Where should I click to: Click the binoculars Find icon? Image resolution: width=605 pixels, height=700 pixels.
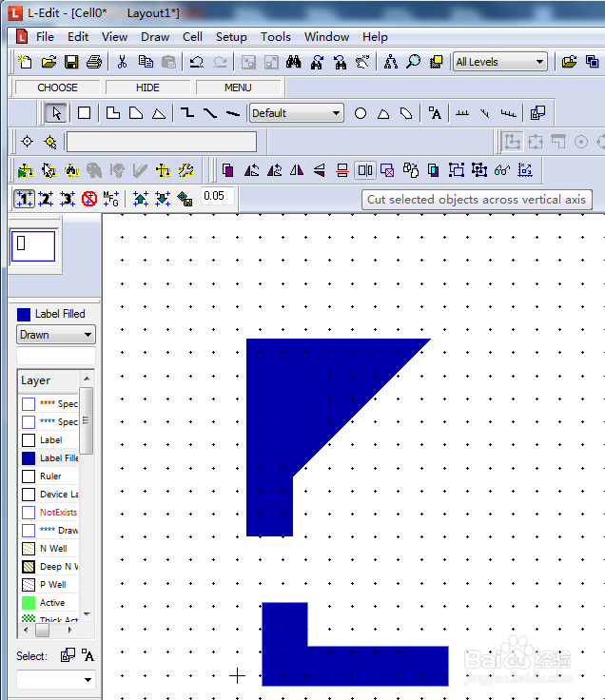pos(294,62)
